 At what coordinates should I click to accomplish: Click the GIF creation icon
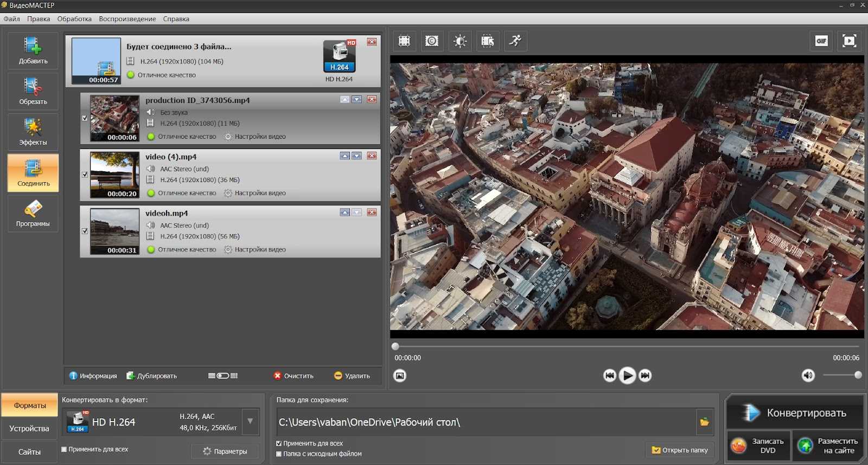point(821,41)
